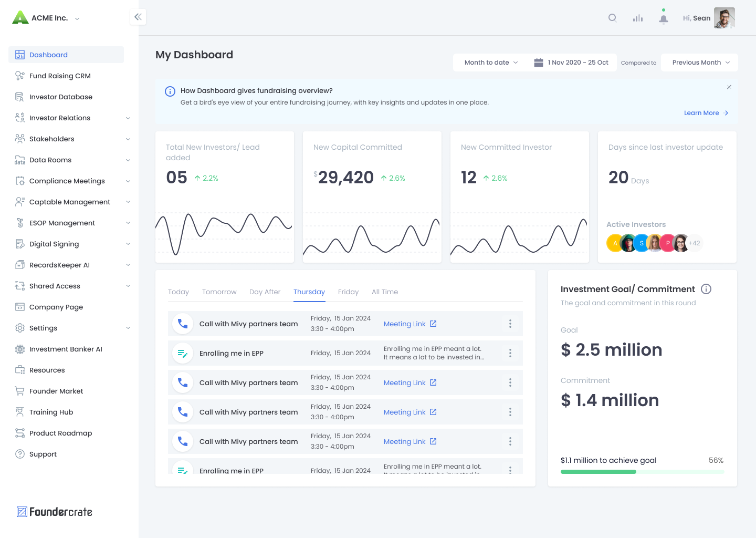Dismiss the dashboard info banner
The image size is (756, 538).
pyautogui.click(x=729, y=87)
